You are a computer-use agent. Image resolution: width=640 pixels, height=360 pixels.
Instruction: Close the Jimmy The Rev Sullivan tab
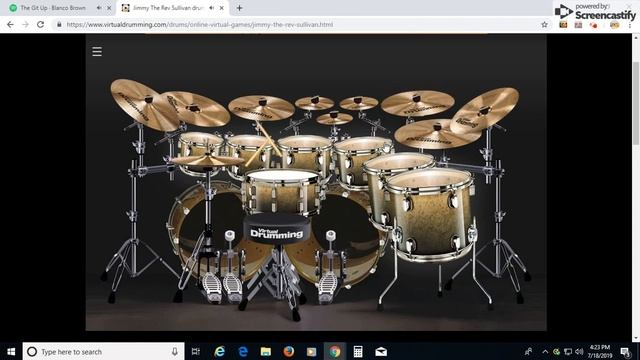tap(221, 8)
